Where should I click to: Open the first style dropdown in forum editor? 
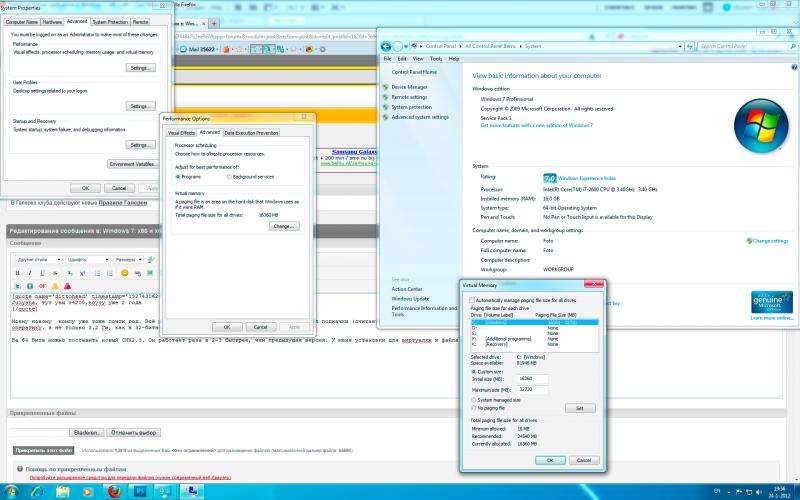pos(39,260)
